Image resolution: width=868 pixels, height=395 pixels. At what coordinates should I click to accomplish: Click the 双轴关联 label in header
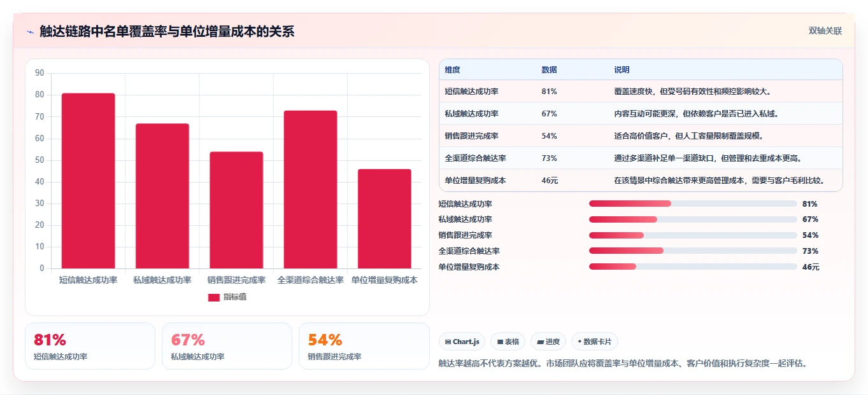coord(825,31)
